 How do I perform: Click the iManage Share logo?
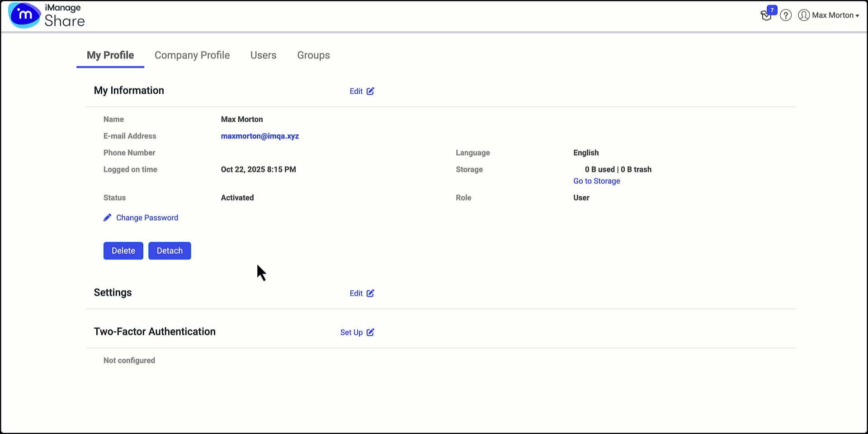[x=47, y=15]
